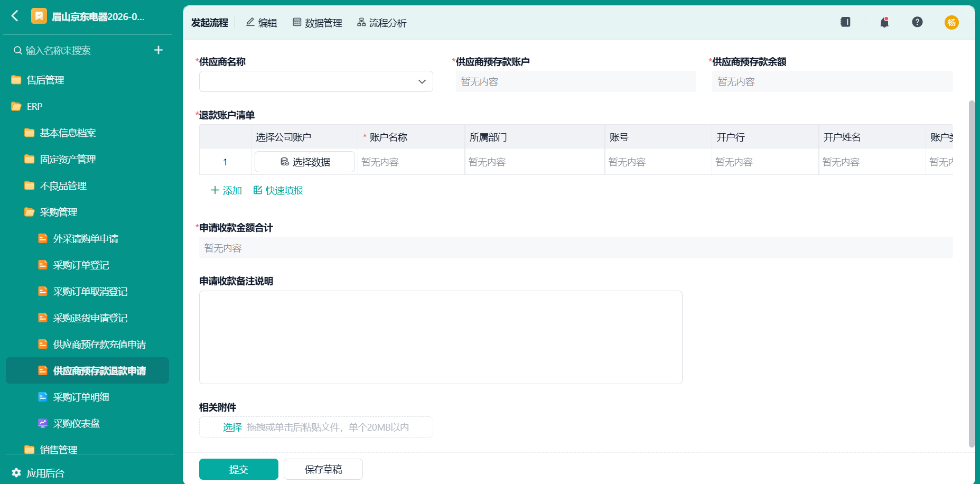Screen dimensions: 980x484
Task: Click the form icon for 采购退货申请登记
Action: [43, 318]
